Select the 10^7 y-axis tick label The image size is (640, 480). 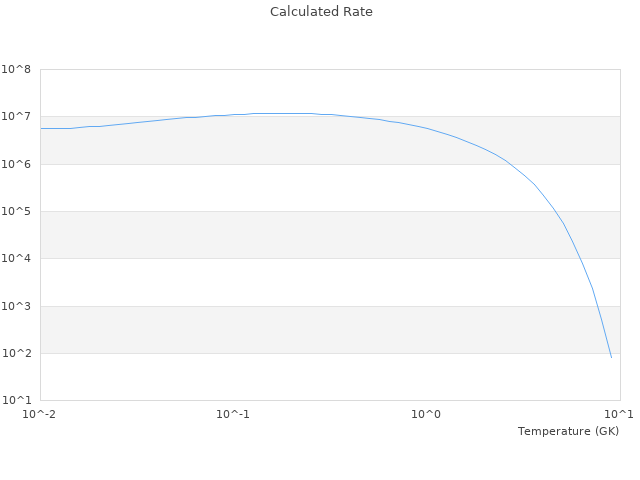(x=16, y=117)
